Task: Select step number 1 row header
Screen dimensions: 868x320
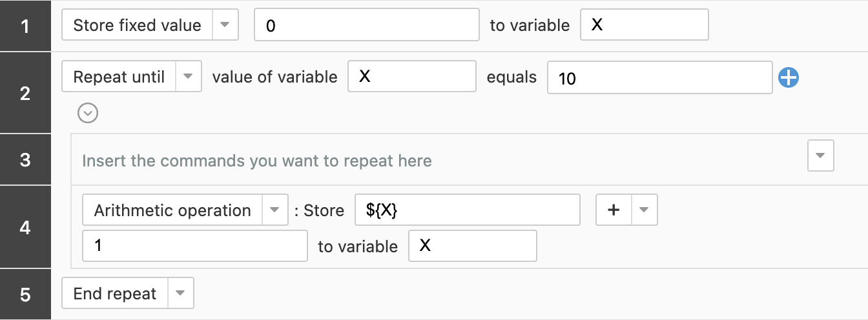Action: tap(25, 26)
